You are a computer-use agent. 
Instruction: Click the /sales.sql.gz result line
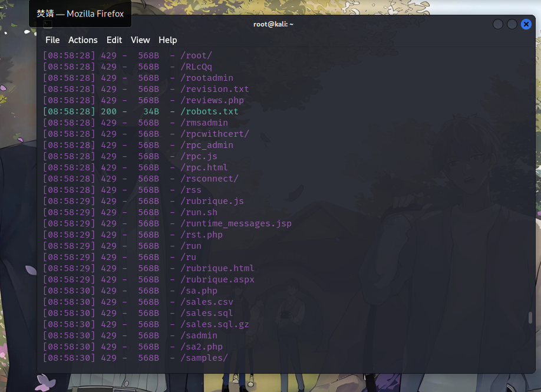pyautogui.click(x=215, y=324)
